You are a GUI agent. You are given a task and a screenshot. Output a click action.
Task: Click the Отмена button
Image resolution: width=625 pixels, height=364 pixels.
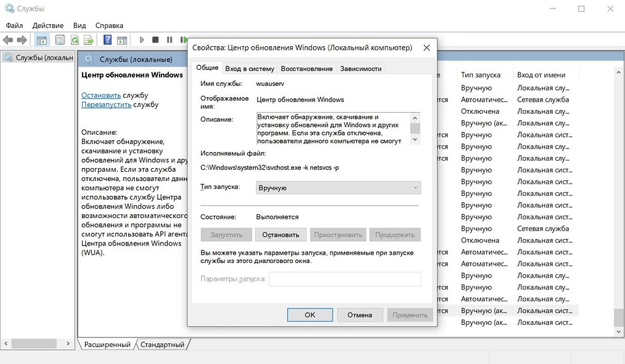359,315
